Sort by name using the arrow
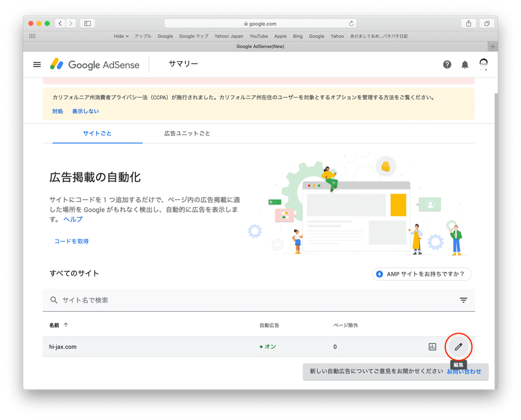The width and height of the screenshot is (521, 420). (66, 325)
